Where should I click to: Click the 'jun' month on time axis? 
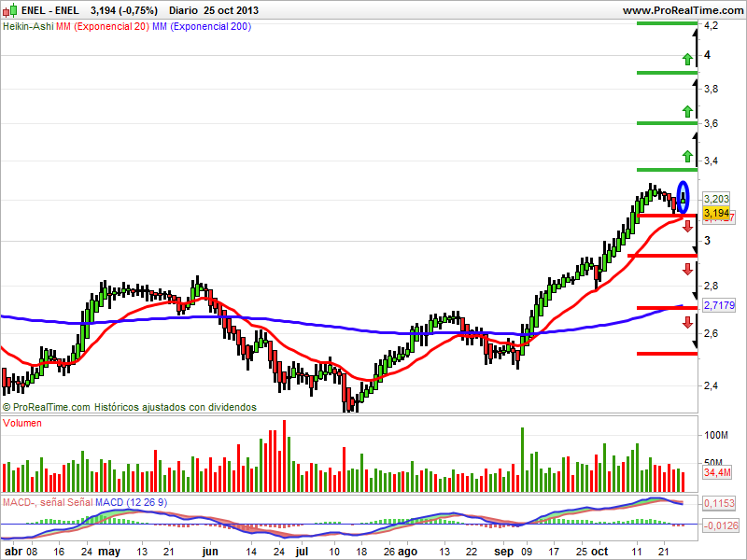pos(210,552)
